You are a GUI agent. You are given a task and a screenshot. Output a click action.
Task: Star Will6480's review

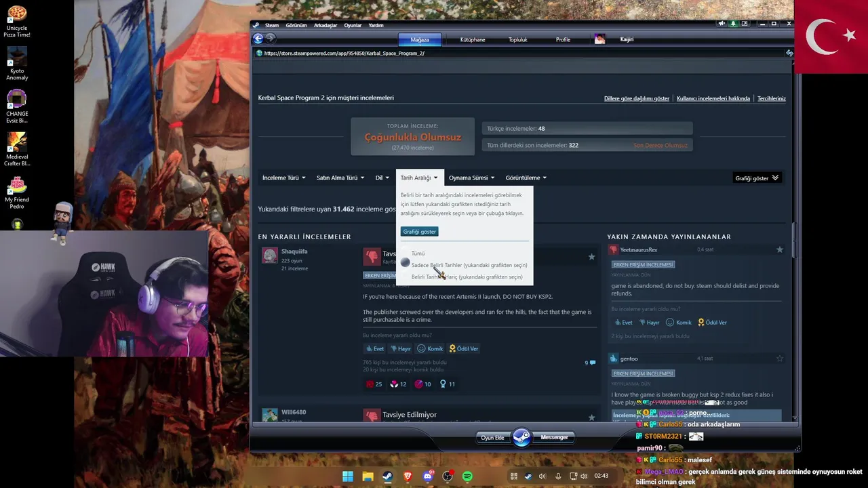coord(591,418)
